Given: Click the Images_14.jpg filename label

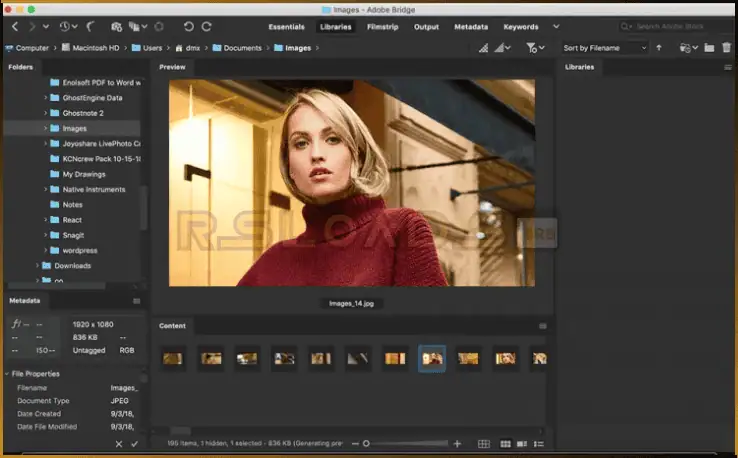Looking at the screenshot, I should 352,304.
